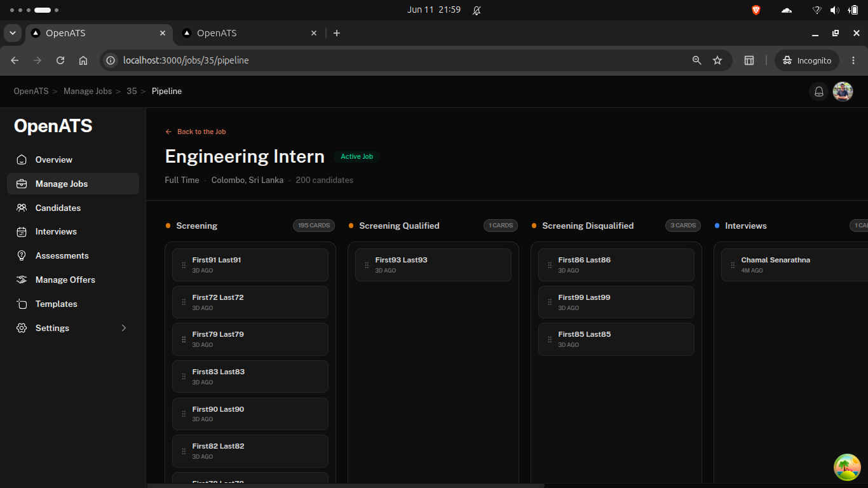Click the Brave shield icon in the top bar
Viewport: 868px width, 488px height.
tap(756, 10)
